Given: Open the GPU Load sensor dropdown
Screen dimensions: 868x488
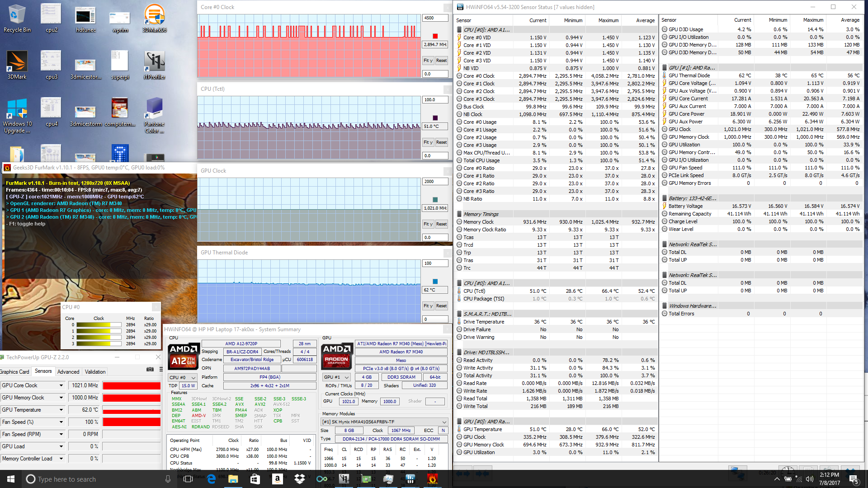Looking at the screenshot, I should 61,446.
